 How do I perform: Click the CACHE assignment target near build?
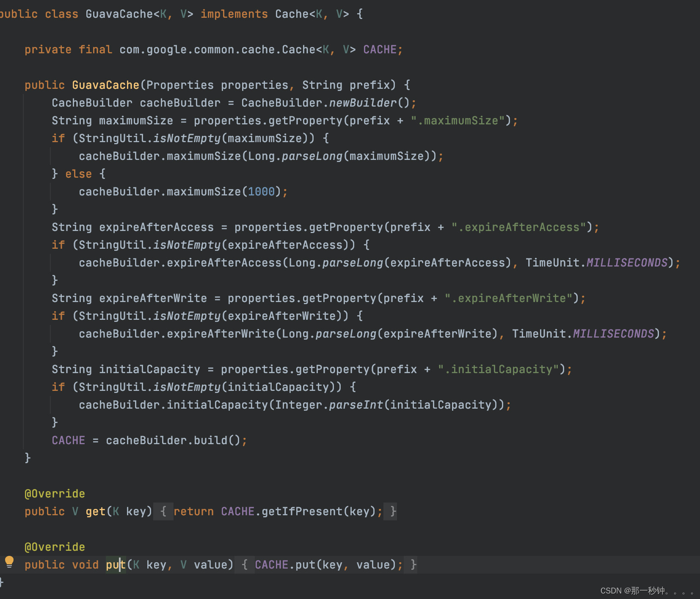[68, 440]
